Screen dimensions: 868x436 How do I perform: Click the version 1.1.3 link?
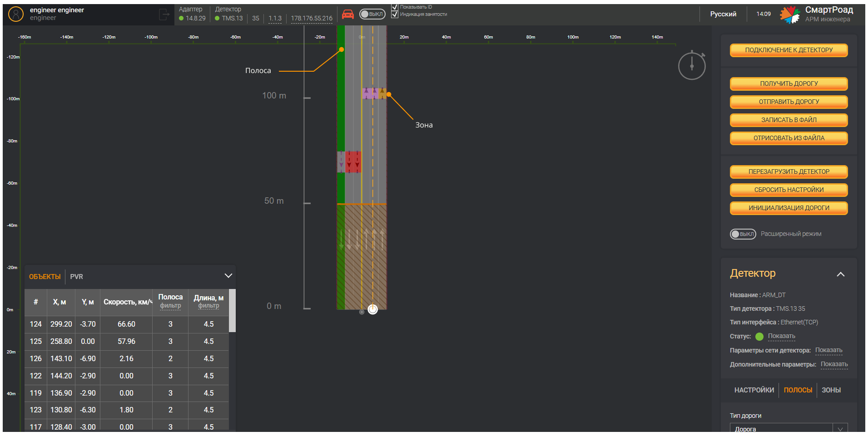(x=275, y=19)
